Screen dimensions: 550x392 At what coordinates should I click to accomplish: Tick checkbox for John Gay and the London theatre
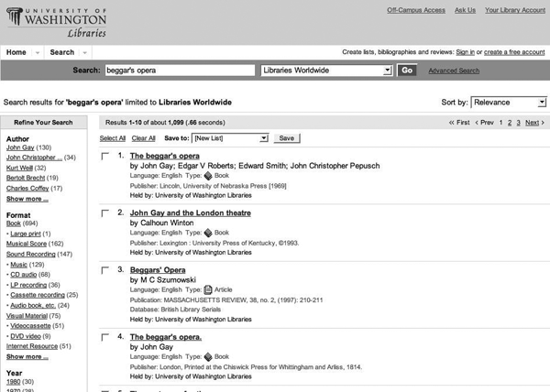point(105,212)
